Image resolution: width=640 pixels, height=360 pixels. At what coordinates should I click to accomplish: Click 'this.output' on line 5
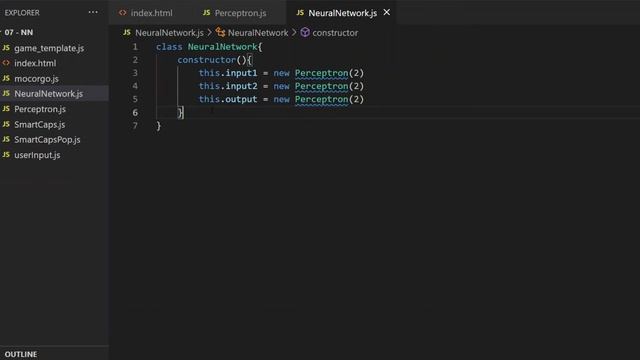pos(228,99)
